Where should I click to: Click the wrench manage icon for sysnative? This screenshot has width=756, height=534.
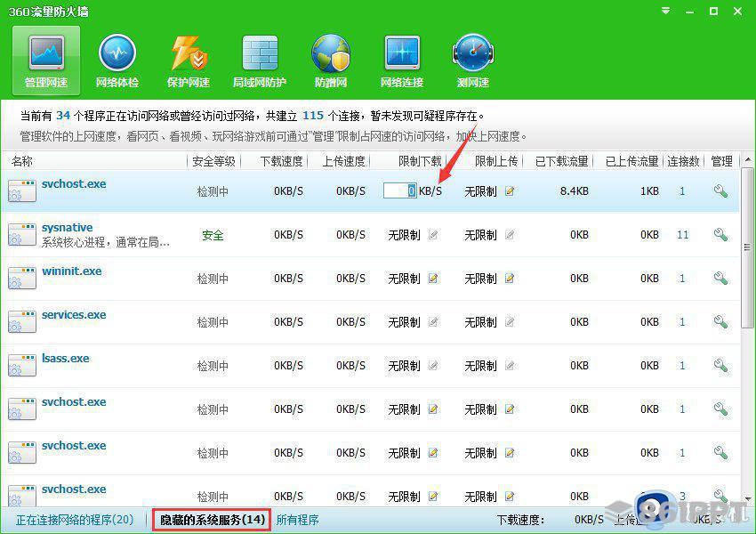[x=720, y=235]
